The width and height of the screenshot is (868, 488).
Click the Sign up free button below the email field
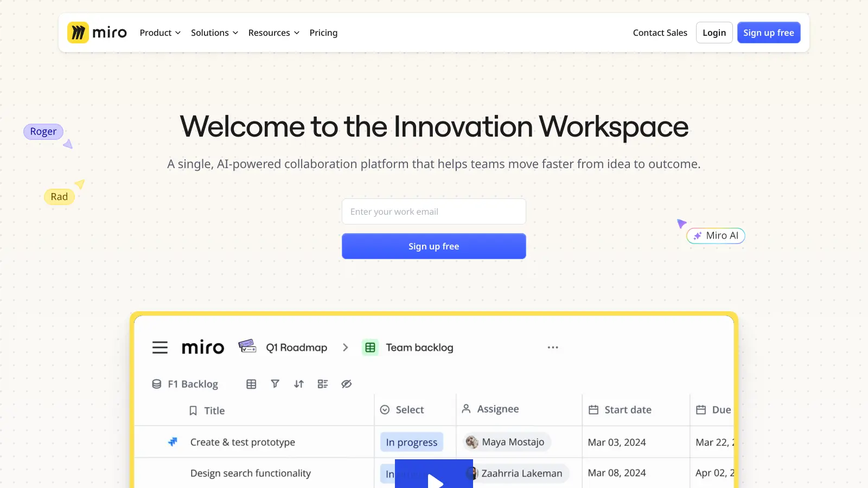433,246
